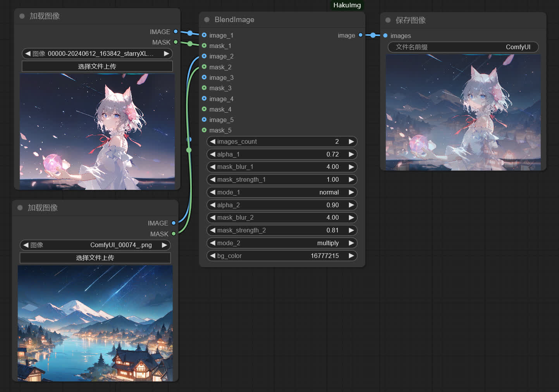The width and height of the screenshot is (559, 392).
Task: Click the 保存图像 node title
Action: 411,20
